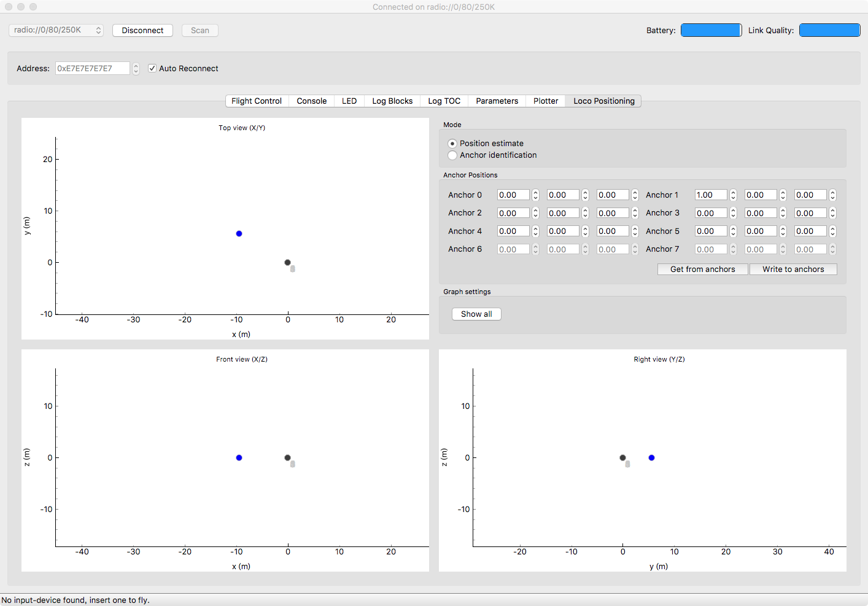The width and height of the screenshot is (868, 606).
Task: Click the blue position dot in Right view
Action: click(651, 457)
